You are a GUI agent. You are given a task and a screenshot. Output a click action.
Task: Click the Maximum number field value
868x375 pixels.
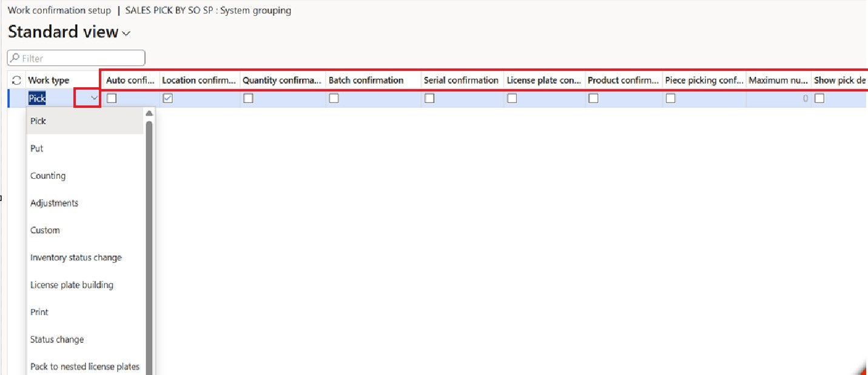pyautogui.click(x=778, y=98)
